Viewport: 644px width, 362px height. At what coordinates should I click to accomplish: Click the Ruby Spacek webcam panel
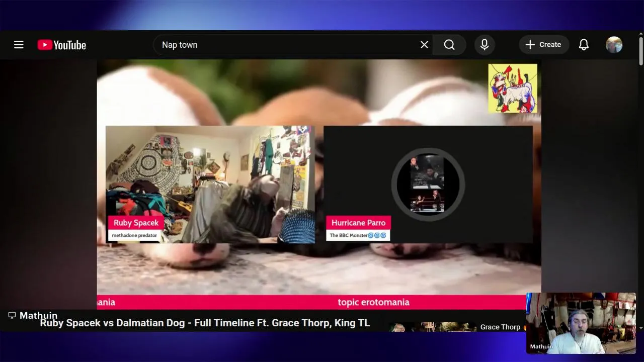coord(210,185)
